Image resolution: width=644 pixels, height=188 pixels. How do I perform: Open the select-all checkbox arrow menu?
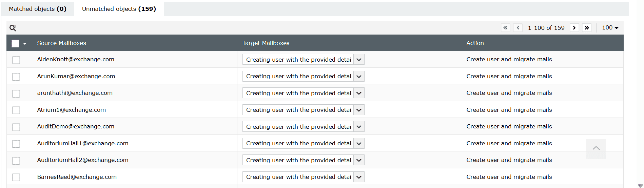(x=25, y=43)
